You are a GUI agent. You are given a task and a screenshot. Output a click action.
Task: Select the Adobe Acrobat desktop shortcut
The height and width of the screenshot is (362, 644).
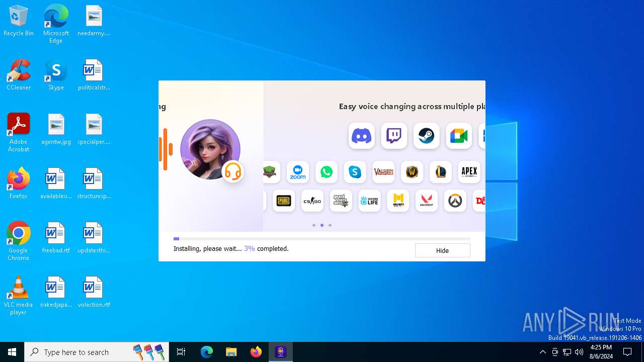point(19,133)
